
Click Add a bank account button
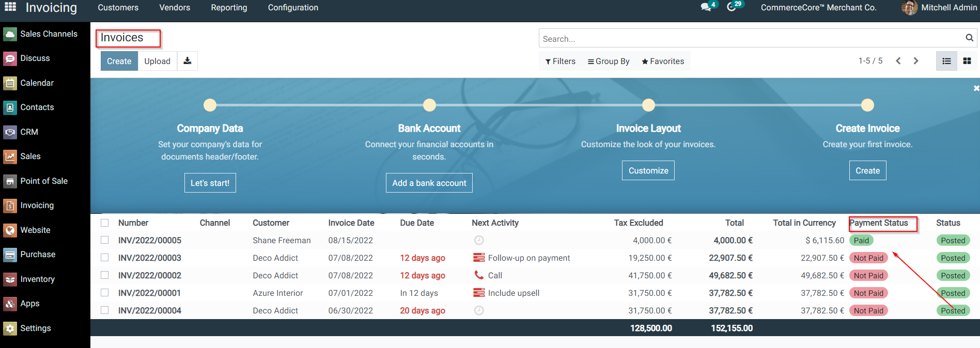click(x=429, y=183)
